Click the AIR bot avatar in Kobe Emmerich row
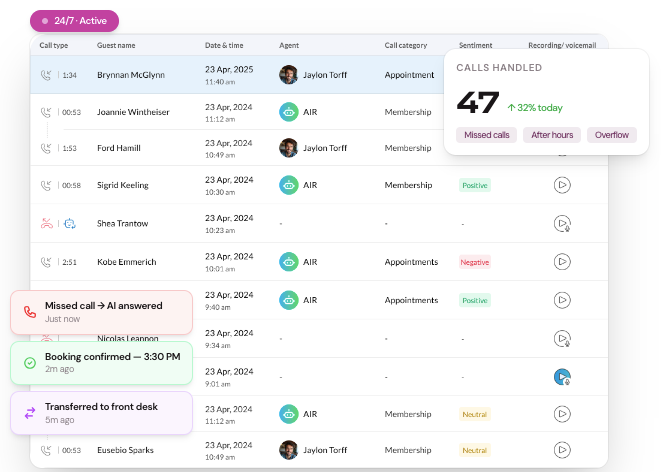The width and height of the screenshot is (661, 472). pyautogui.click(x=289, y=262)
